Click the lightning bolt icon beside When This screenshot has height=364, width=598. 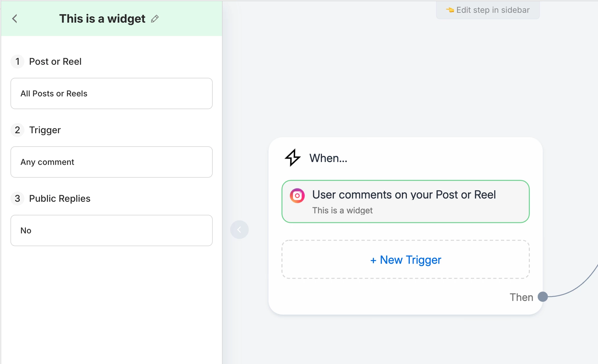coord(292,158)
